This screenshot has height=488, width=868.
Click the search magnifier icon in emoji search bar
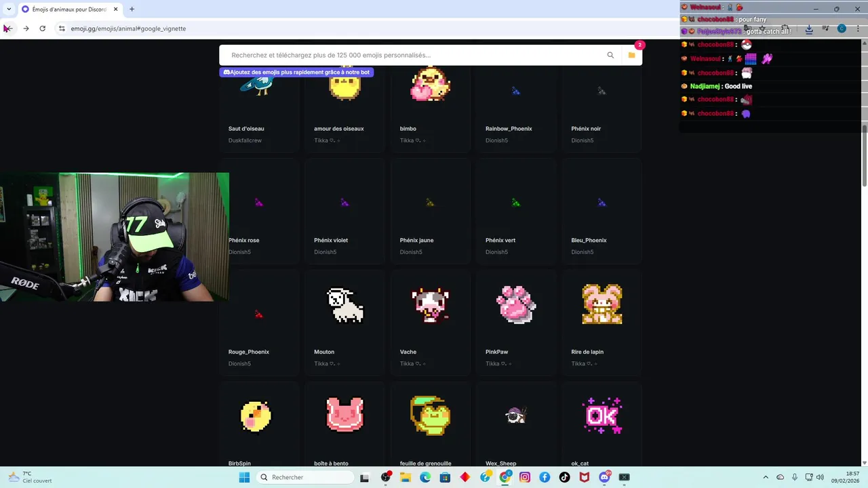[610, 56]
